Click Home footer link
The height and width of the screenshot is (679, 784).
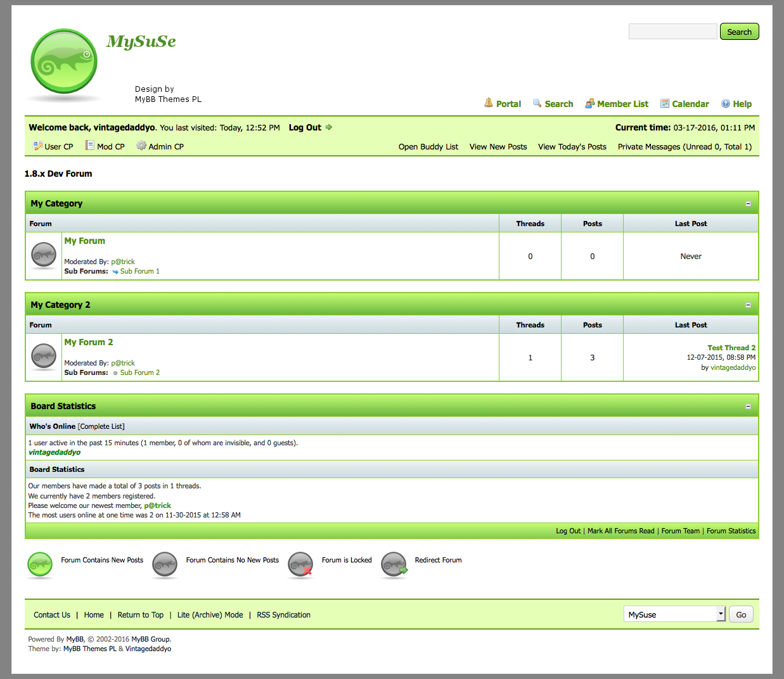[x=94, y=615]
